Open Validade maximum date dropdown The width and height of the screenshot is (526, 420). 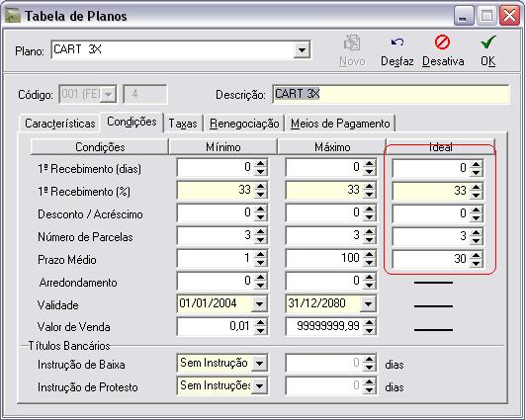click(x=368, y=304)
